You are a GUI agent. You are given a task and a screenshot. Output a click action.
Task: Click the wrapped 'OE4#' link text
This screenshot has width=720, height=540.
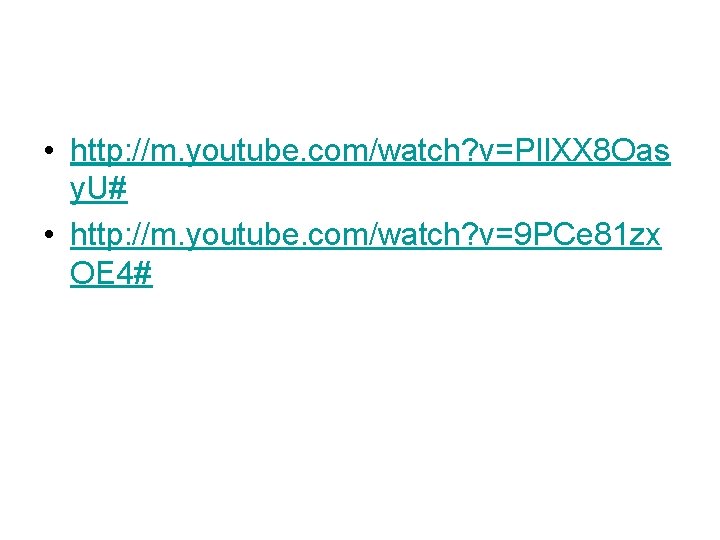[111, 273]
